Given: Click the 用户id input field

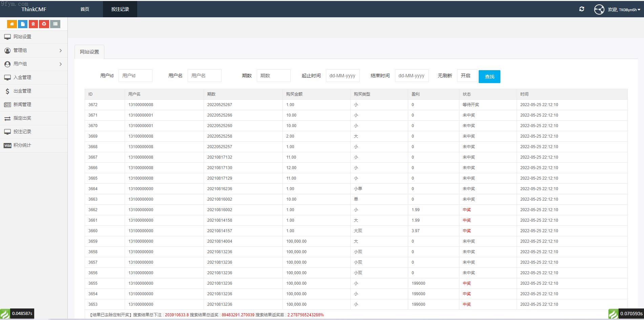Looking at the screenshot, I should click(135, 76).
